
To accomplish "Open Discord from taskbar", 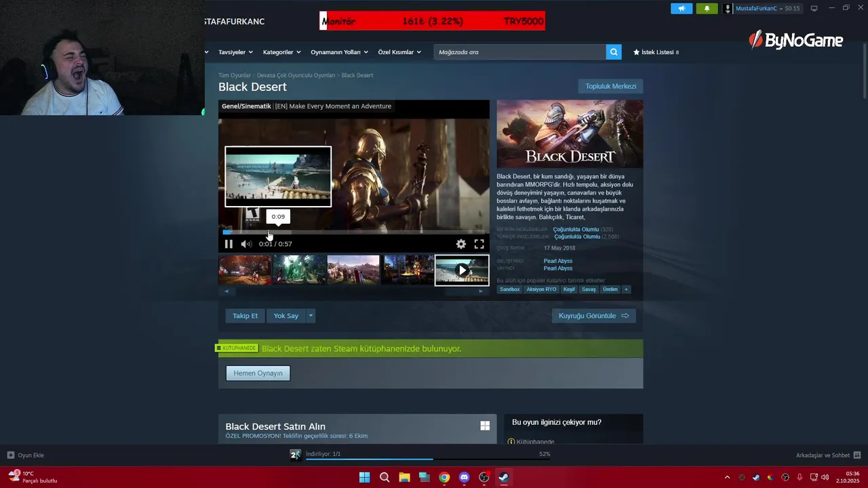I will point(464,477).
